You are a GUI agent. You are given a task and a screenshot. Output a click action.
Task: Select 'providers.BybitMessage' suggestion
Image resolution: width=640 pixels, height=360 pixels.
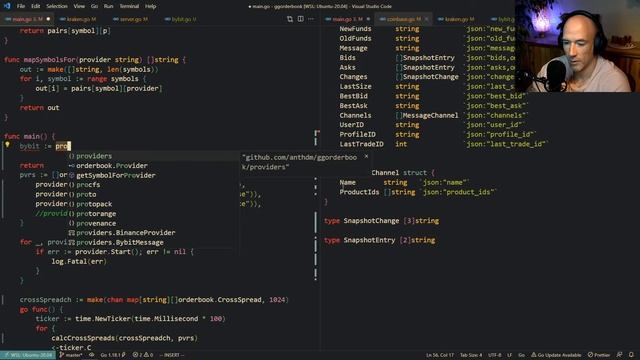(152, 242)
